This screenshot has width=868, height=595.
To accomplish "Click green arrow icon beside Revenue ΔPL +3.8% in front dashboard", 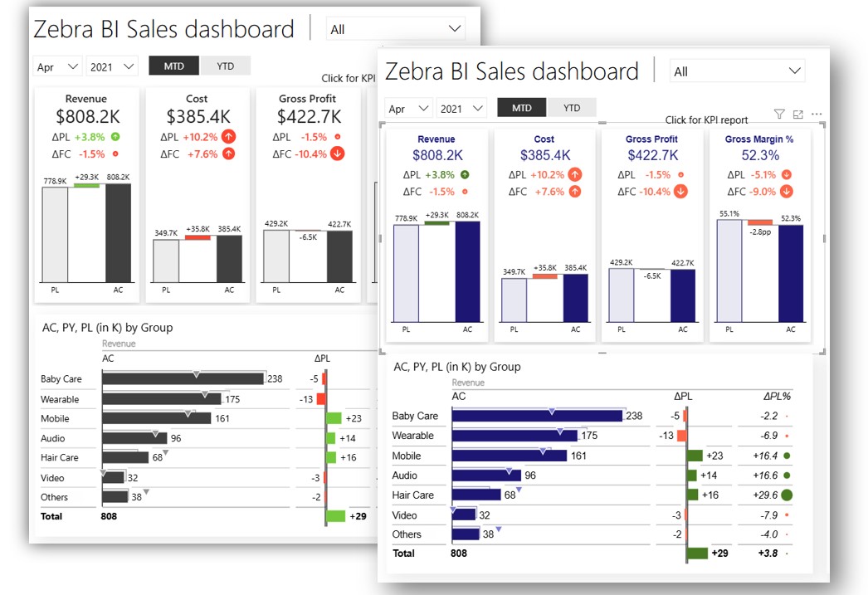I will 465,175.
